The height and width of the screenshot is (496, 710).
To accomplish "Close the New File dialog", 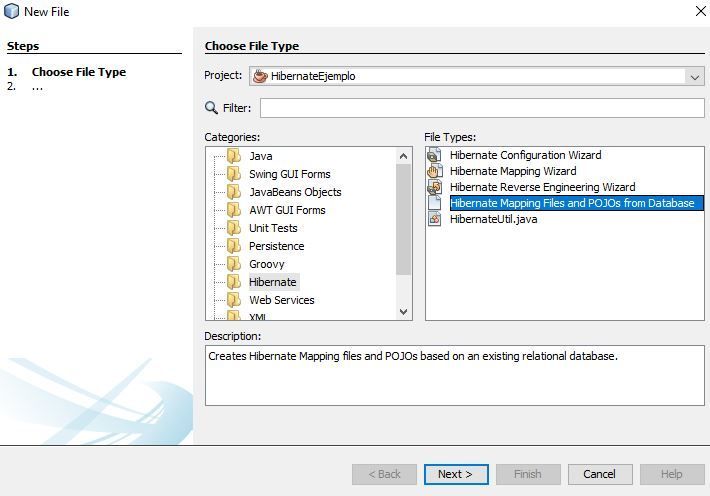I will coord(700,11).
